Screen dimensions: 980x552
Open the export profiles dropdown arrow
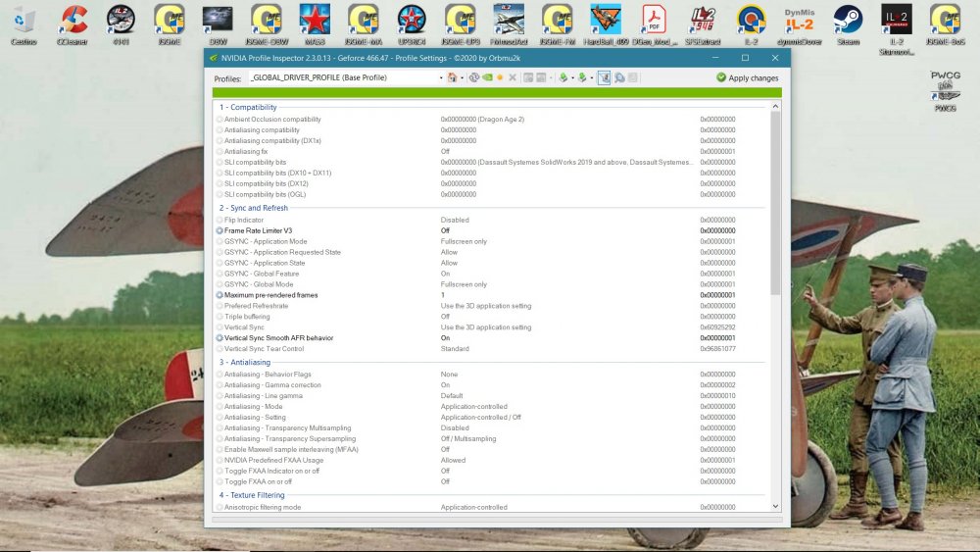(x=572, y=78)
